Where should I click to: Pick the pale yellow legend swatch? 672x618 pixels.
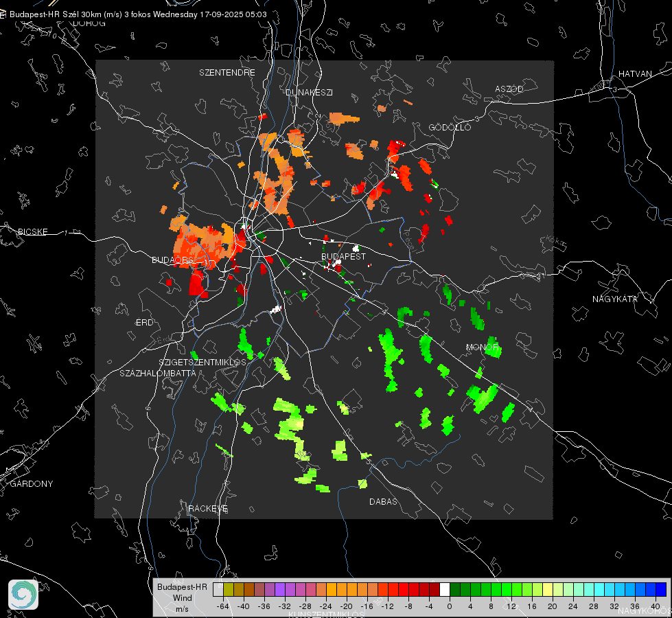[x=548, y=589]
